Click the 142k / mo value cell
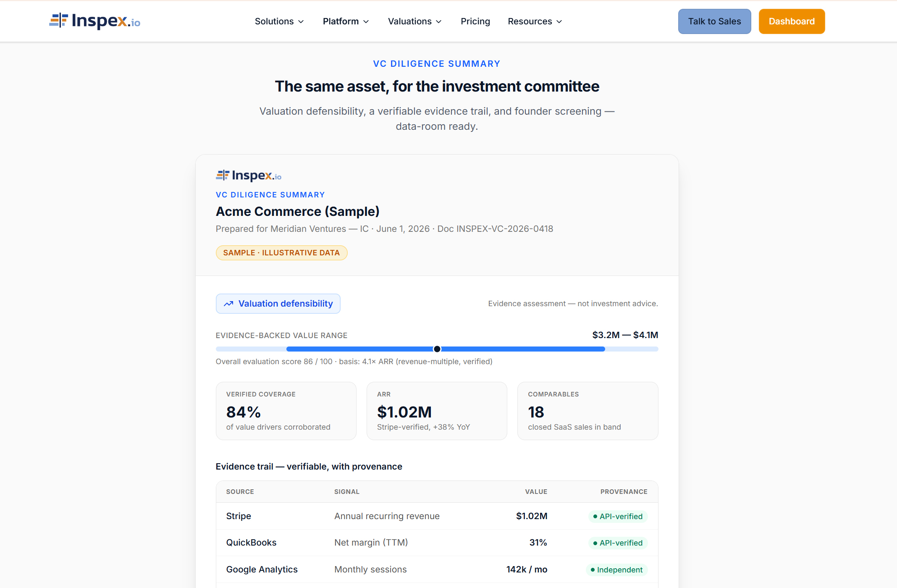897x588 pixels. click(x=527, y=570)
